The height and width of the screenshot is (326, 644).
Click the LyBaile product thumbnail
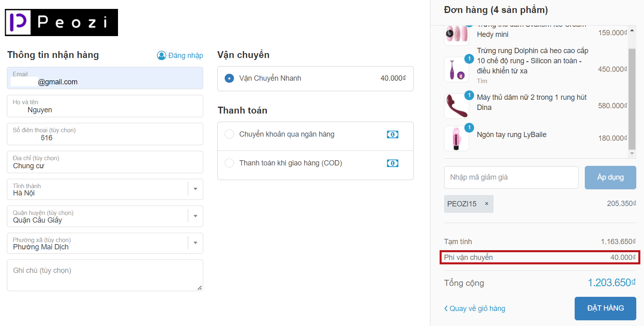click(456, 138)
